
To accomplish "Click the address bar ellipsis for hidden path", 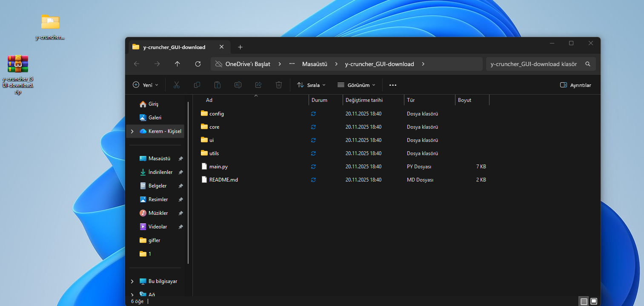I will tap(292, 64).
